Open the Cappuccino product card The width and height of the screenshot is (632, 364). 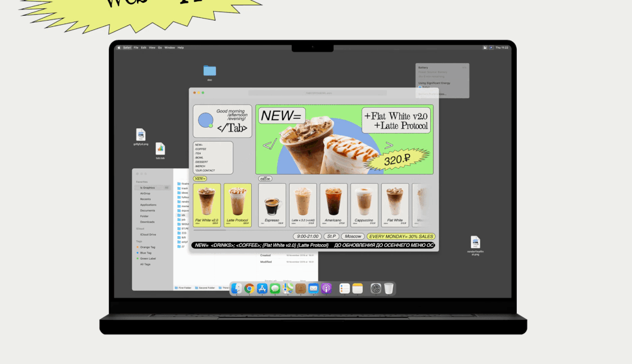[364, 205]
